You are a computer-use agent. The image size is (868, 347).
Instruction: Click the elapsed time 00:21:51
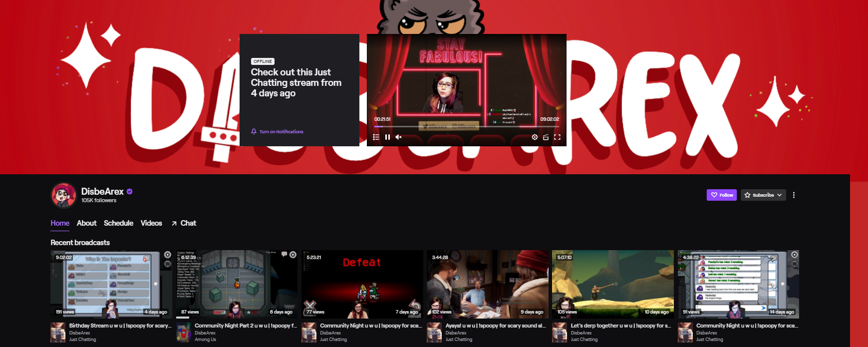point(382,119)
